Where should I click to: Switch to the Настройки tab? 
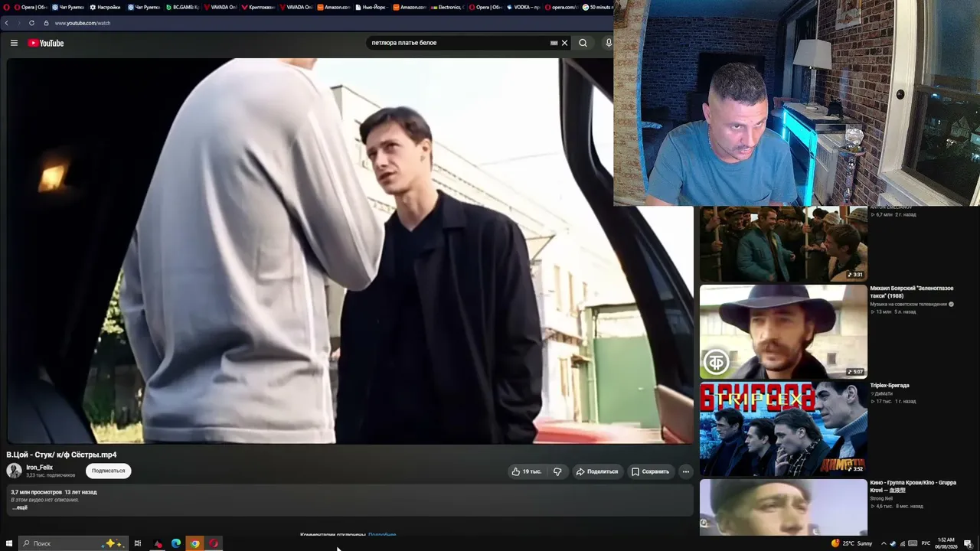pos(105,7)
